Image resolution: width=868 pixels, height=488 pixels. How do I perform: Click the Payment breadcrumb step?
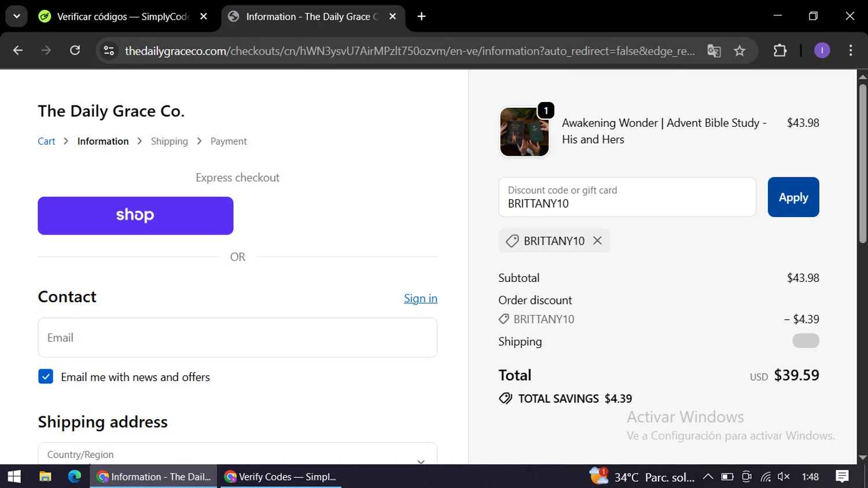click(229, 141)
